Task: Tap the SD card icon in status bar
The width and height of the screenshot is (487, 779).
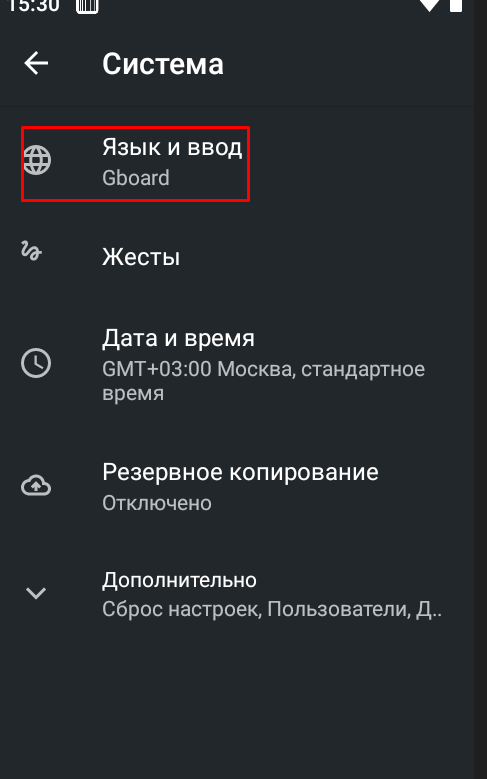Action: coord(87,5)
